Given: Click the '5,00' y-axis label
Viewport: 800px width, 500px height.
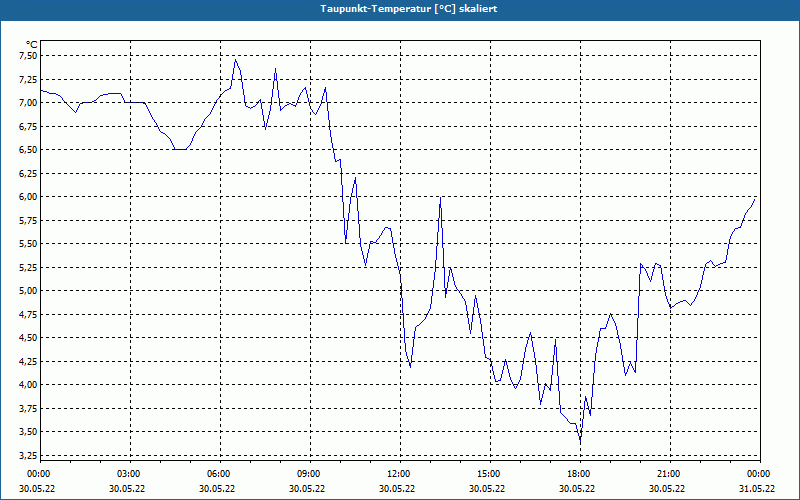Looking at the screenshot, I should point(27,291).
